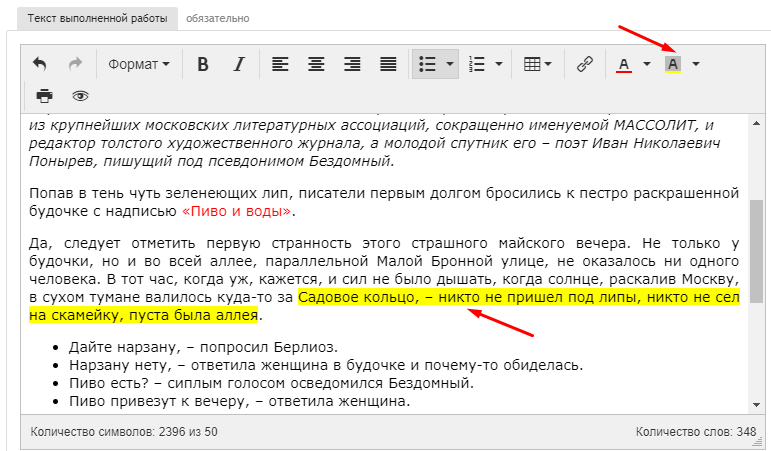Click the обязательно label
This screenshot has width=771, height=451.
217,19
